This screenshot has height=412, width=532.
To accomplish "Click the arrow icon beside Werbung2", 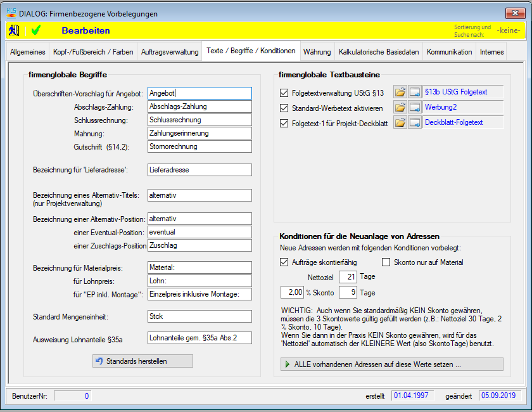I will [x=415, y=107].
